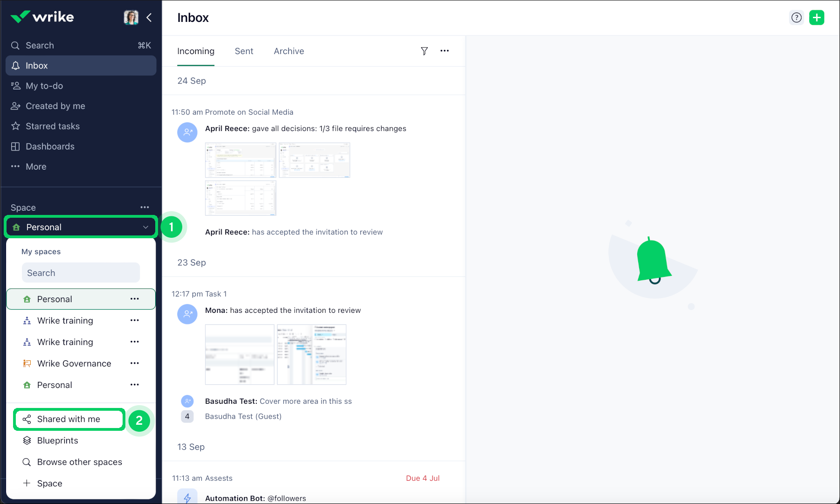Click the 13 Sep date header
Image resolution: width=840 pixels, height=504 pixels.
[x=191, y=447]
